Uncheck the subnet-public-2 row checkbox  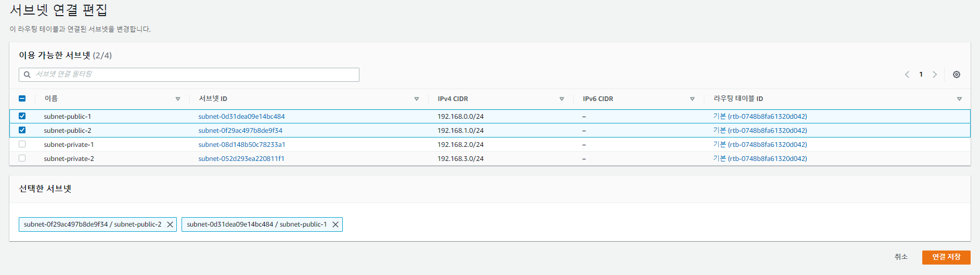(x=22, y=130)
